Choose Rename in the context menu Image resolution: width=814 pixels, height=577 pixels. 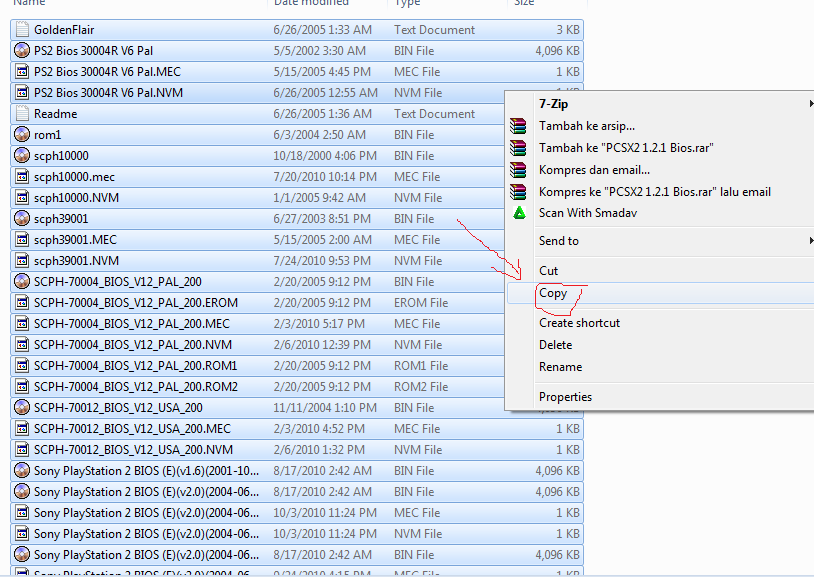(x=560, y=367)
